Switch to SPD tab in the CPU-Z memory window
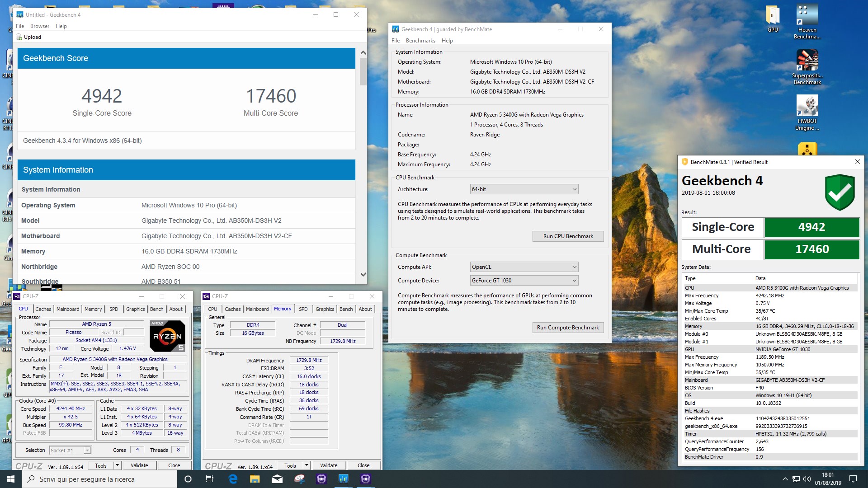Screen dimensions: 868x488 click(x=303, y=309)
